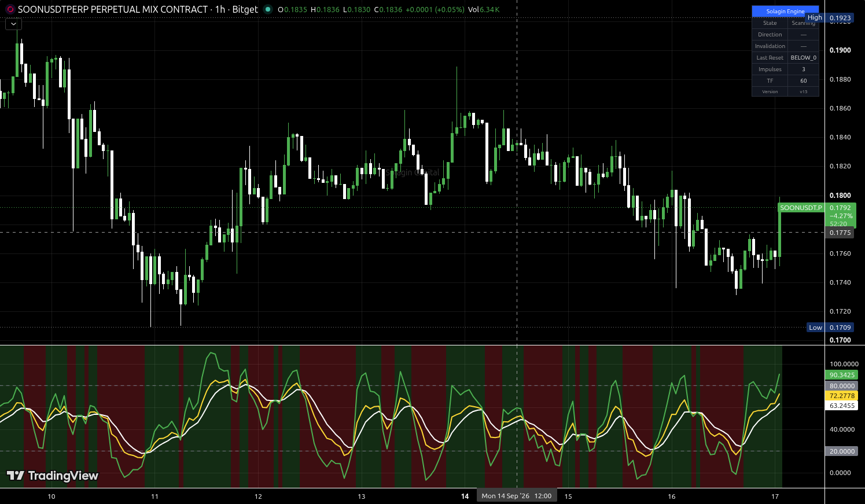
Task: Click the 0.1740 price scale label
Action: (840, 282)
